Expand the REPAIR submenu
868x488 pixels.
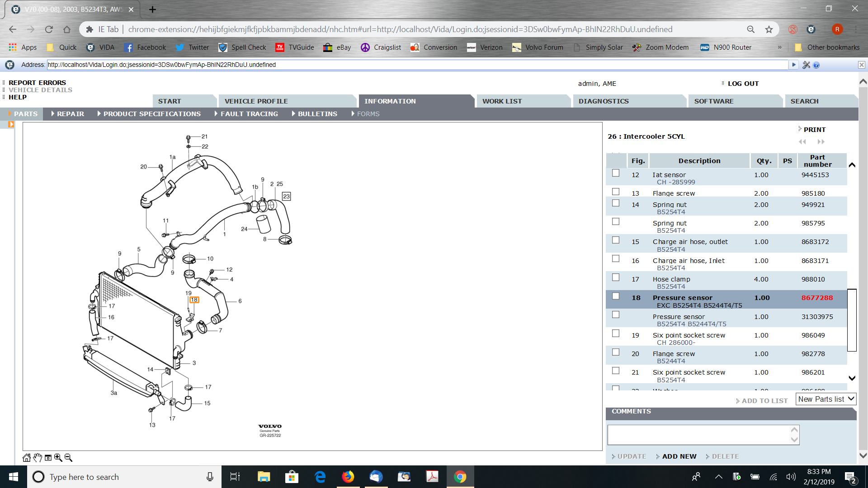pos(70,114)
